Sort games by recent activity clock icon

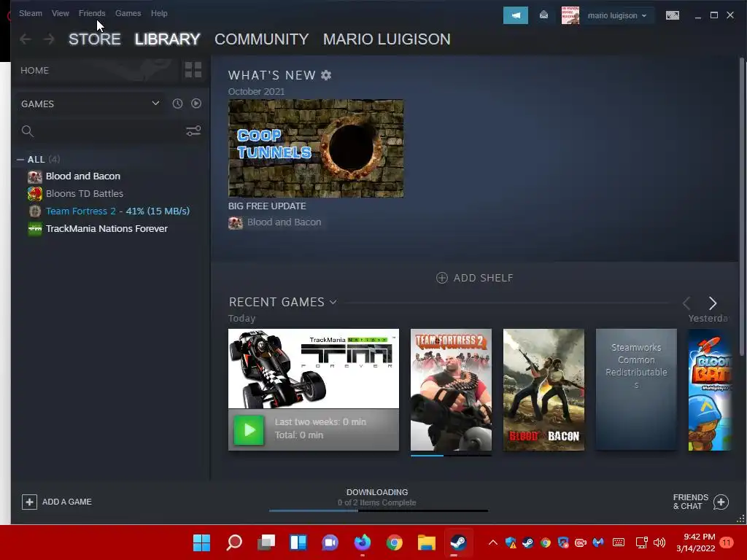[x=177, y=104]
